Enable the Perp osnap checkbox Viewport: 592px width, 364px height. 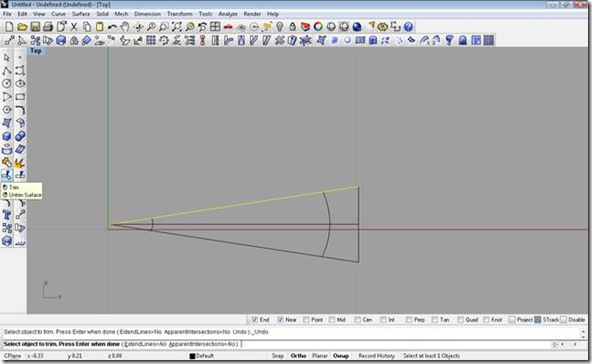tap(409, 320)
